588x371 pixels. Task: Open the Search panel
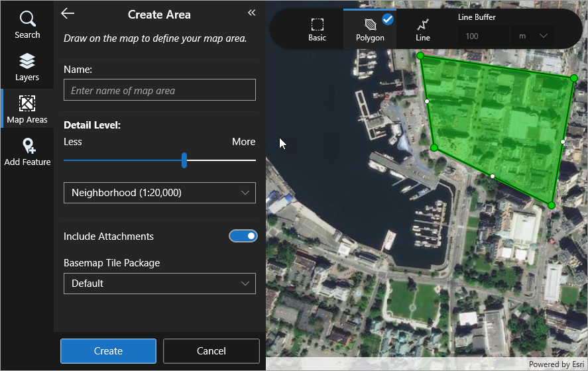tap(27, 25)
